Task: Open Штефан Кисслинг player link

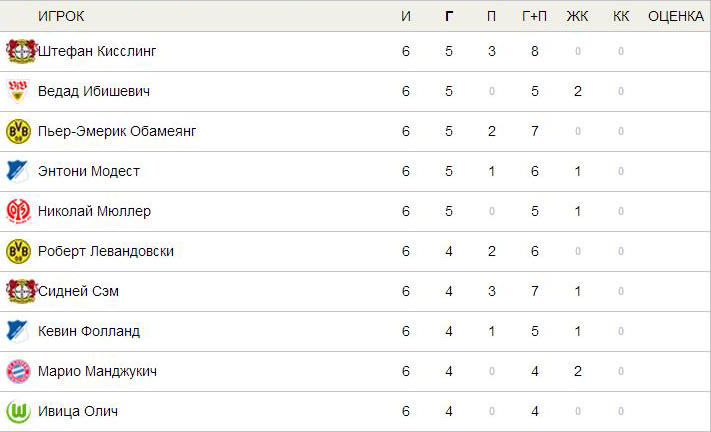Action: (x=97, y=51)
